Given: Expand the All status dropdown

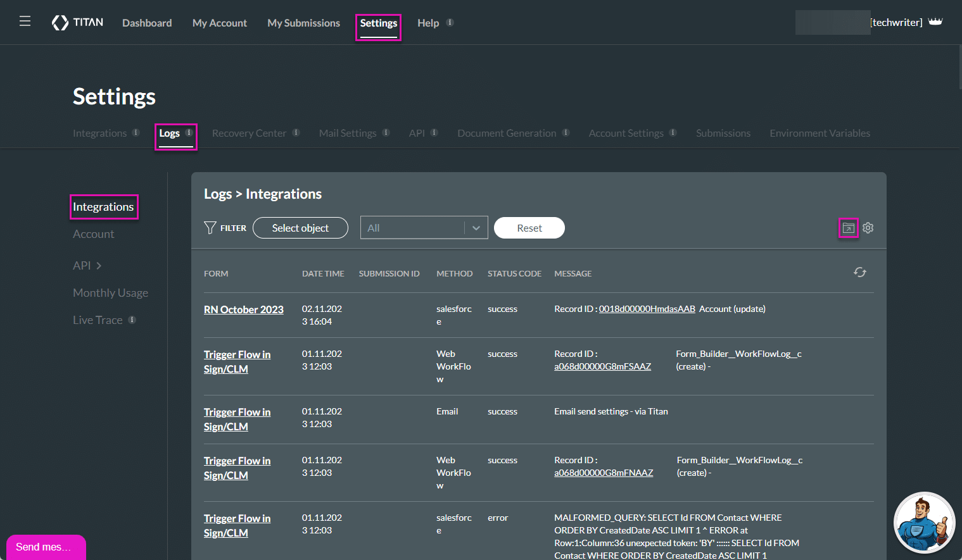Looking at the screenshot, I should [x=476, y=228].
